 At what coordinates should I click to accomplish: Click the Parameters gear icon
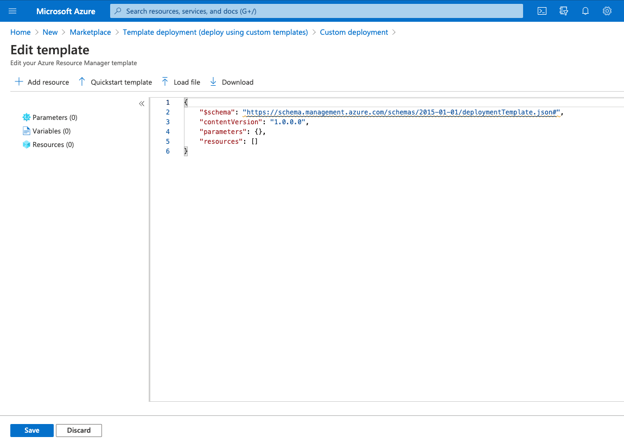[26, 117]
